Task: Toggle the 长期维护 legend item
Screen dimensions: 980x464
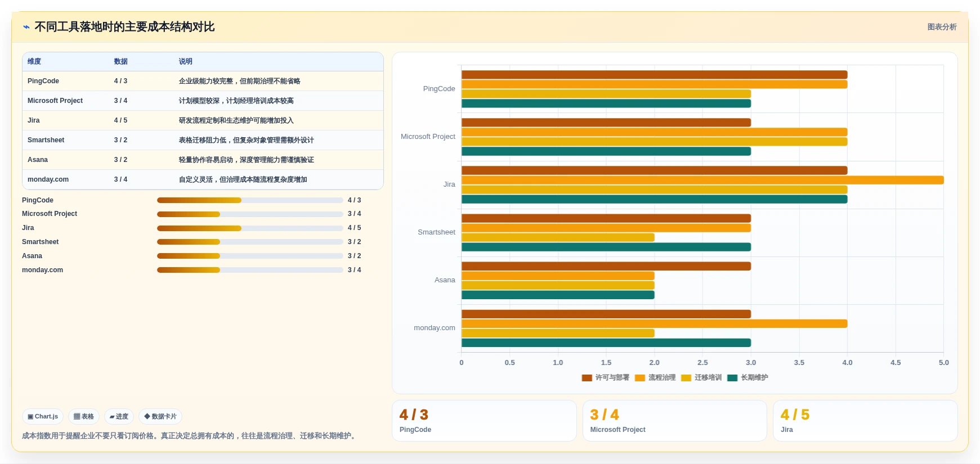Action: (x=748, y=378)
